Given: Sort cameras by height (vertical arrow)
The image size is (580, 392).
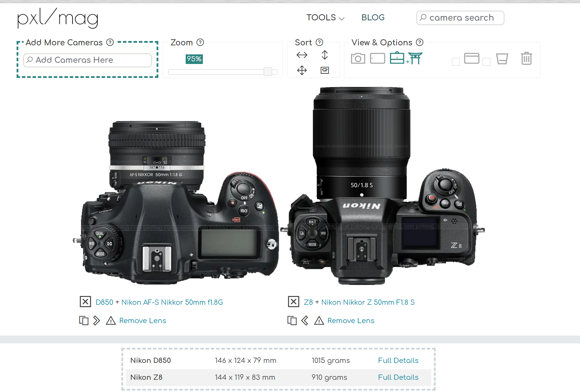Looking at the screenshot, I should (x=325, y=55).
